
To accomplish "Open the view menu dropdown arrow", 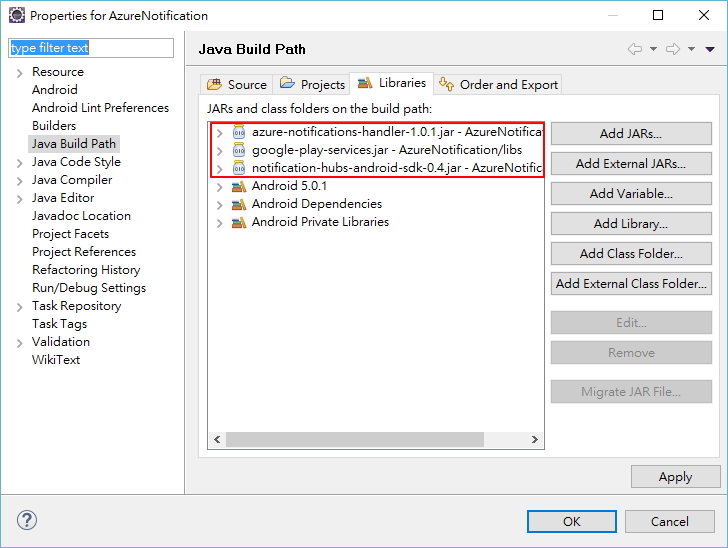I will tap(710, 49).
